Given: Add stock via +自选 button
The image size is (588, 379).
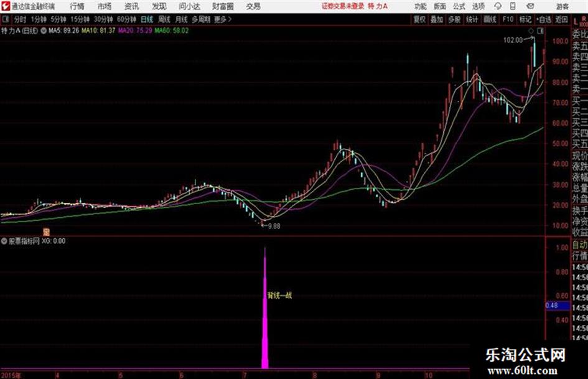Looking at the screenshot, I should pos(543,19).
